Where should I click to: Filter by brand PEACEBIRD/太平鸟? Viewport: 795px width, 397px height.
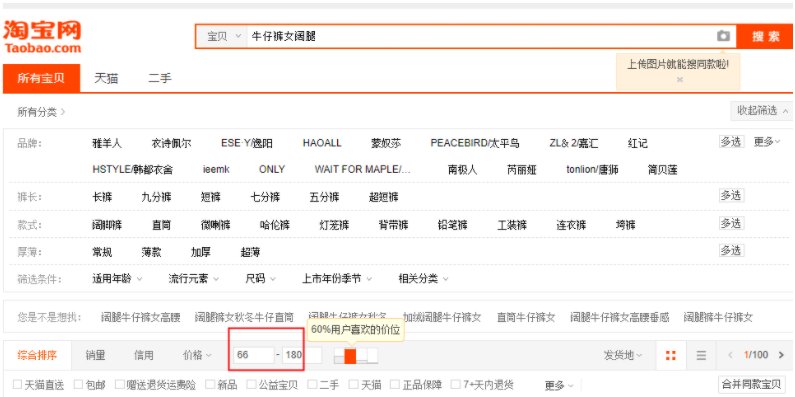(475, 143)
